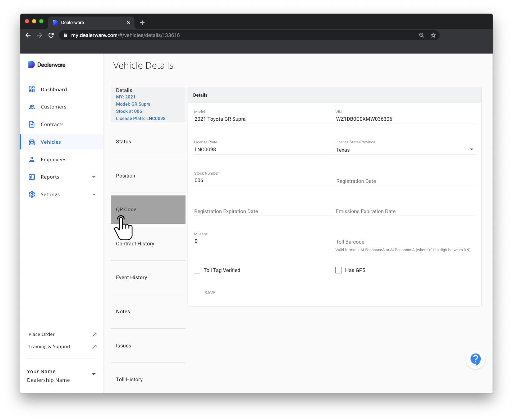Click the Reports chart icon
The height and width of the screenshot is (420, 513).
[x=32, y=177]
